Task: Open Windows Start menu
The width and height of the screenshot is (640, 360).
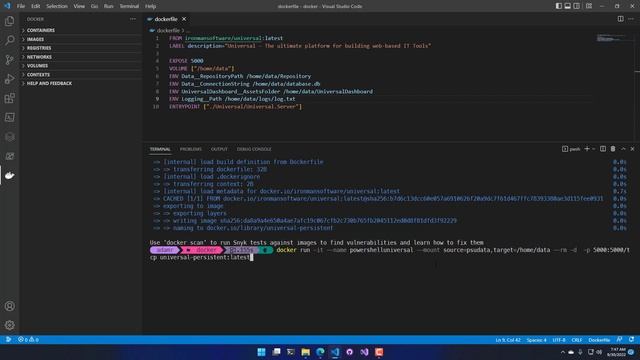Action: 261,352
